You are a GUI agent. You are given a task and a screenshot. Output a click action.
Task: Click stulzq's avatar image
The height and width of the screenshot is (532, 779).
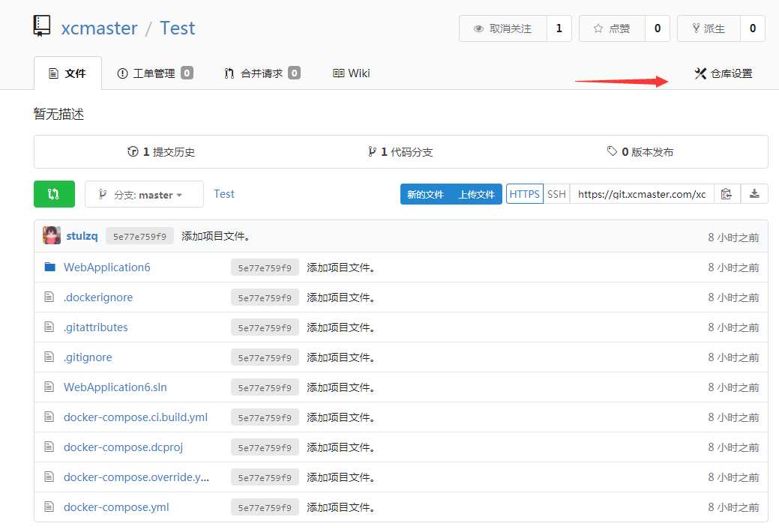coord(52,235)
